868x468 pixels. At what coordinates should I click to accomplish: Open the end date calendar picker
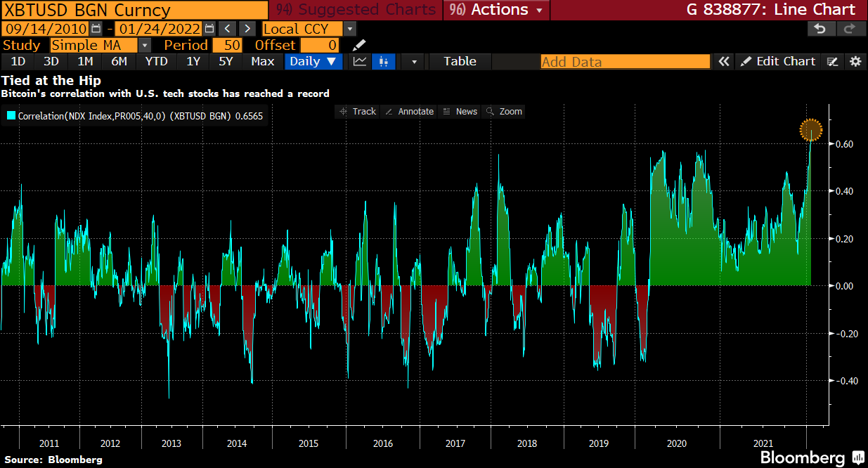(x=209, y=29)
